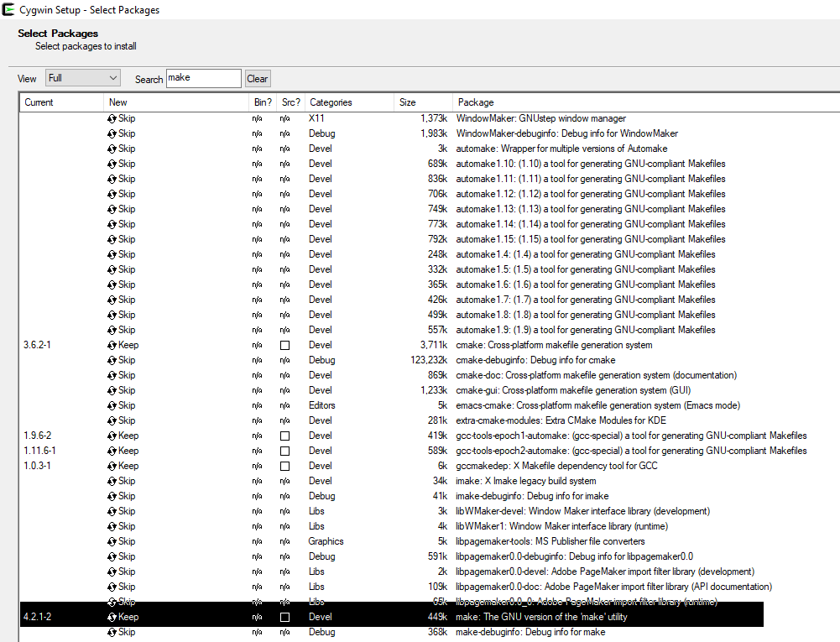Click the Src? column header

click(x=291, y=102)
